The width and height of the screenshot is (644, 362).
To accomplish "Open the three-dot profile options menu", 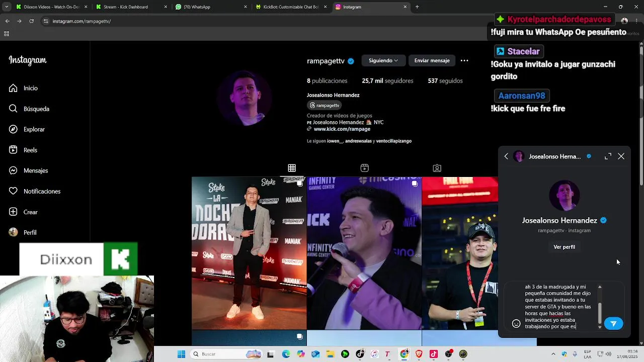I will (464, 60).
